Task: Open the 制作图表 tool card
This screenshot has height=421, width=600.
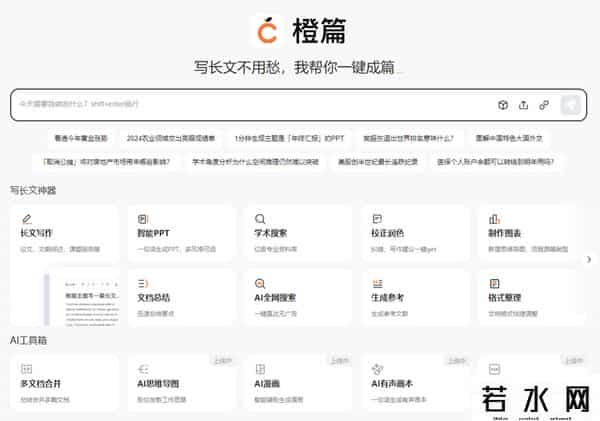Action: point(532,233)
